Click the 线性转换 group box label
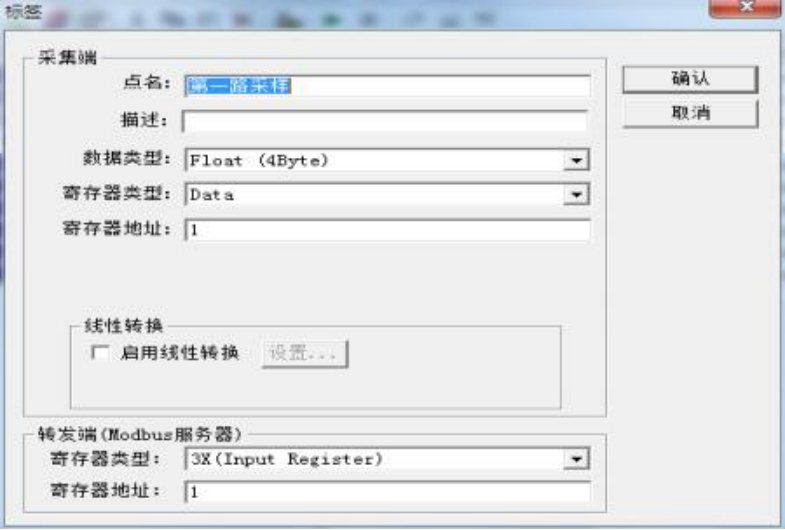The image size is (785, 530). (x=124, y=326)
